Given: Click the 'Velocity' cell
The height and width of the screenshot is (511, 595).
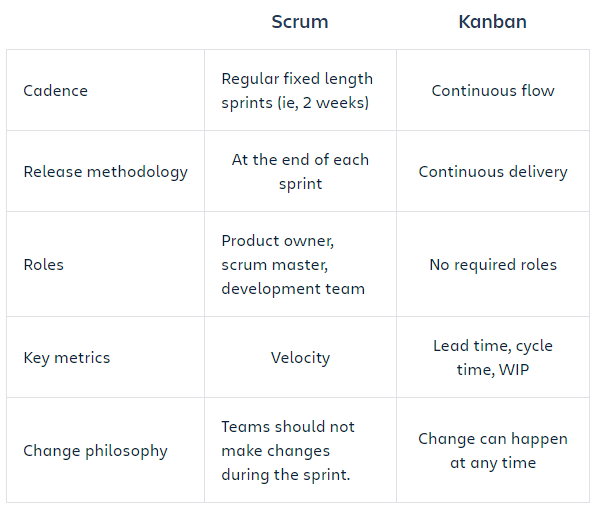Looking at the screenshot, I should [300, 358].
